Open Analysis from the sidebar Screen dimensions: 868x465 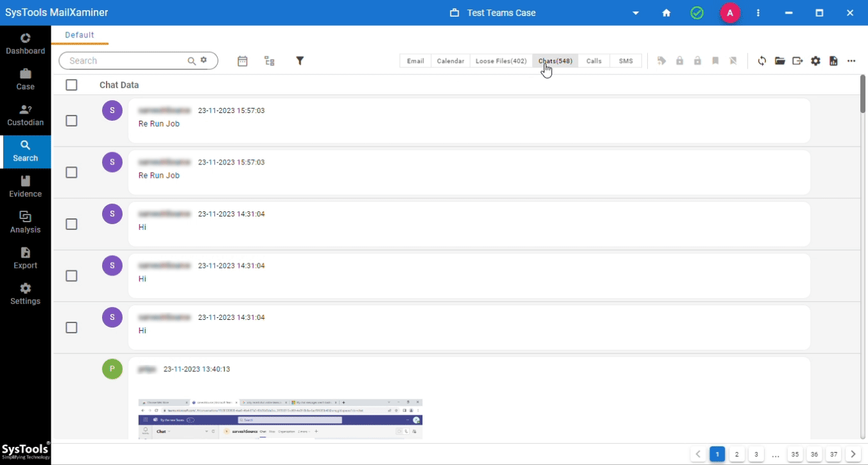[x=26, y=223]
